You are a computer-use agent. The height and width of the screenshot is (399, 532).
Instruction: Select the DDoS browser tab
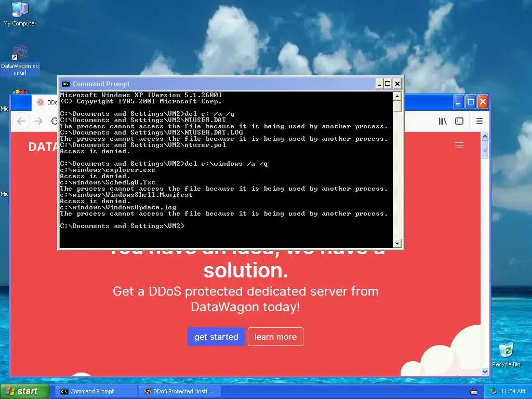pos(45,102)
